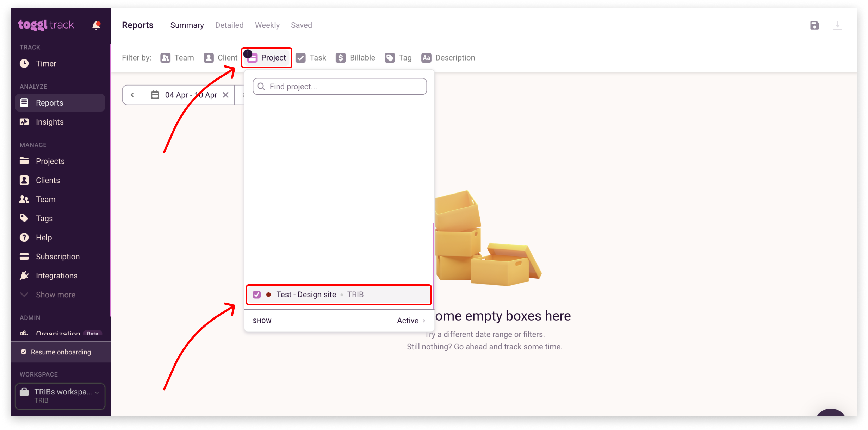Open the Timer clock icon in sidebar
This screenshot has height=430, width=868.
tap(24, 63)
